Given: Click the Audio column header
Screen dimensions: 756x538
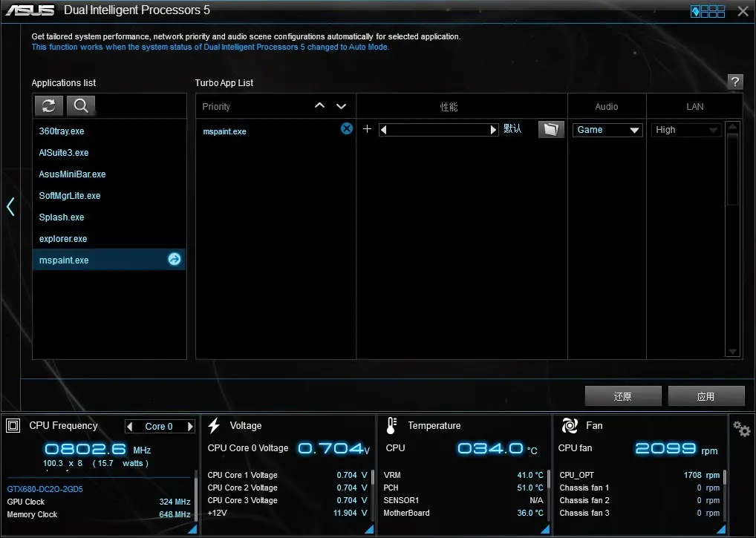Looking at the screenshot, I should pos(607,106).
